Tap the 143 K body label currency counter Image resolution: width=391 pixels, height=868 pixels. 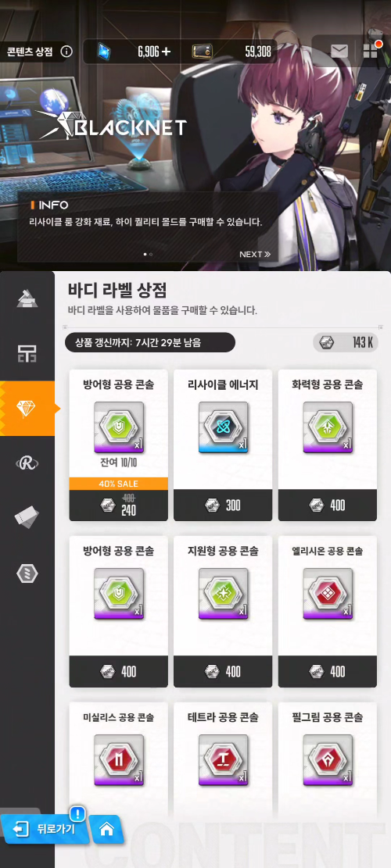coord(346,343)
